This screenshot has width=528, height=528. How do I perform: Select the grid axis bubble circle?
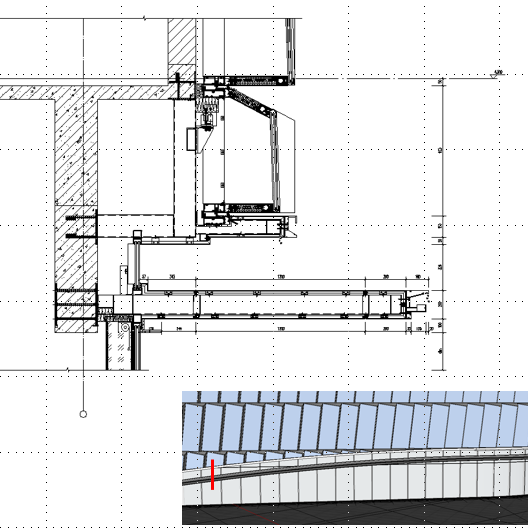click(x=83, y=414)
